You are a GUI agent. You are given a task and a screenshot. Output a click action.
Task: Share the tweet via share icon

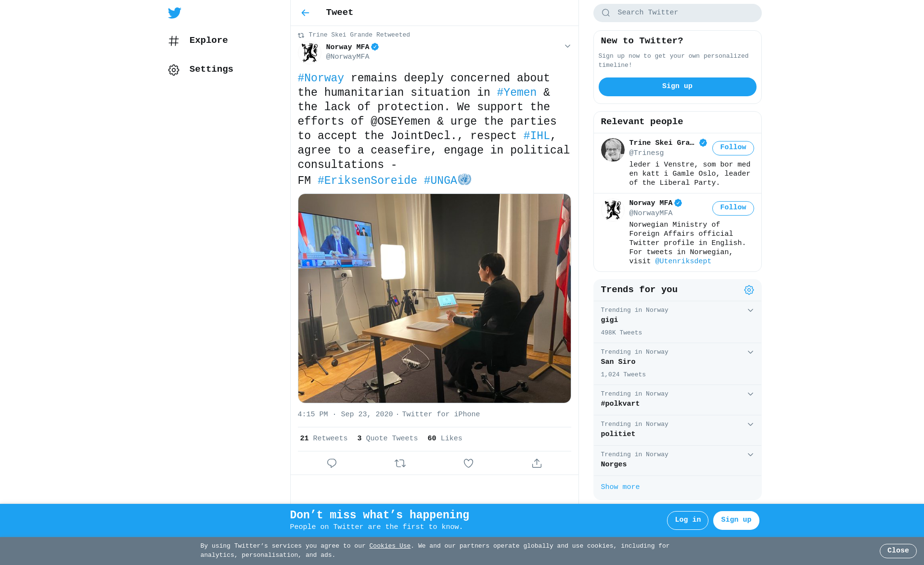click(x=537, y=463)
